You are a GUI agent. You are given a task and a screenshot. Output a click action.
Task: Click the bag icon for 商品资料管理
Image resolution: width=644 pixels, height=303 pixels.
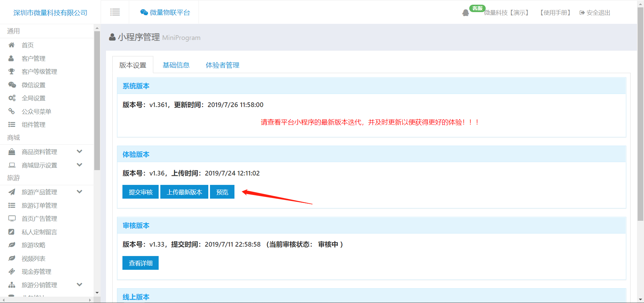[x=12, y=152]
